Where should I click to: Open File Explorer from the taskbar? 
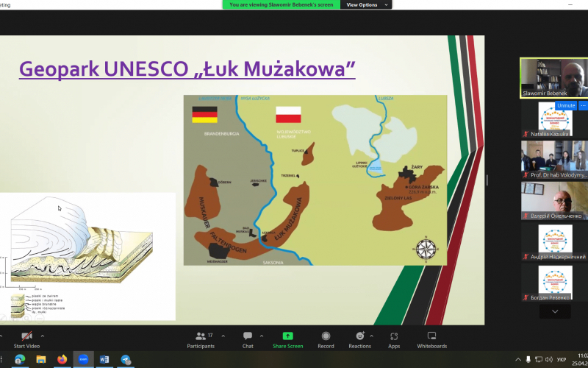pyautogui.click(x=41, y=359)
